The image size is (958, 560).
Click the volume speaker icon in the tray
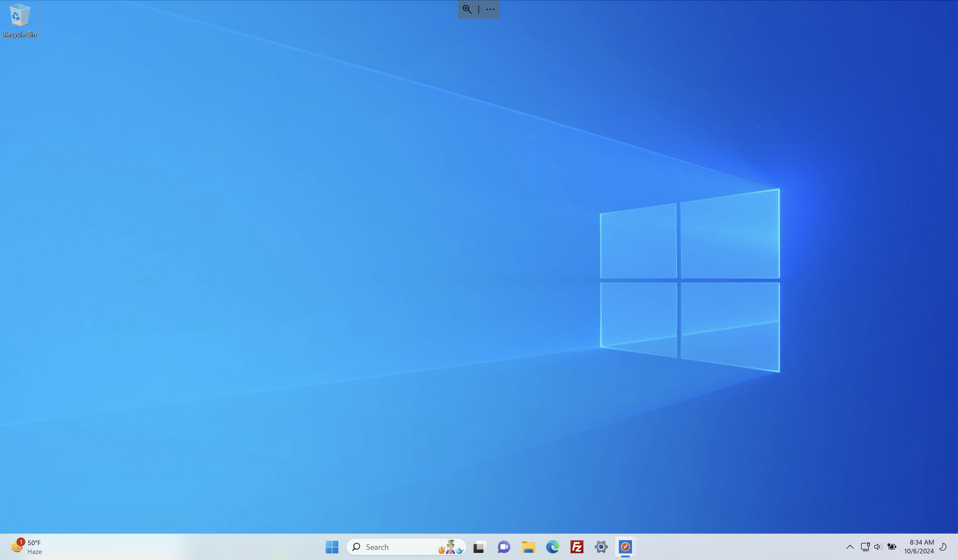click(x=878, y=547)
